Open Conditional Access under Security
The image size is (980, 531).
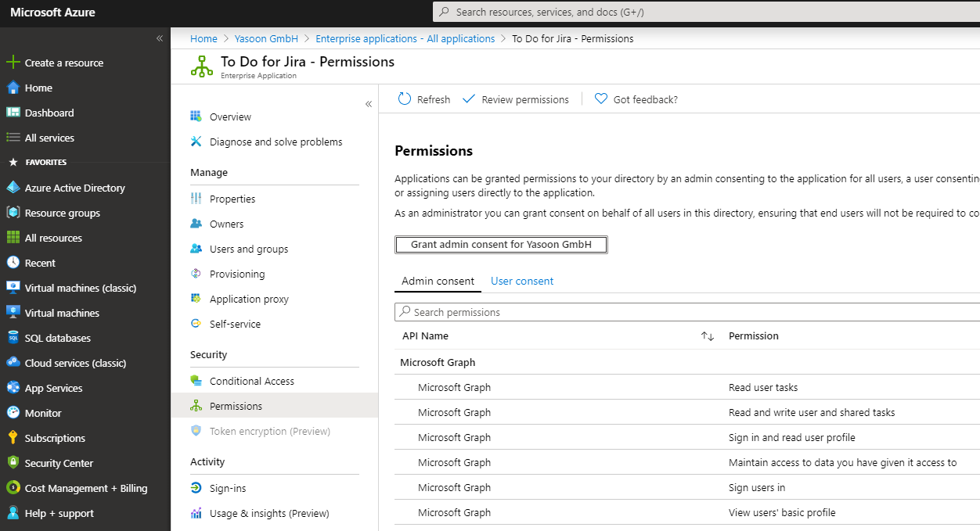251,381
